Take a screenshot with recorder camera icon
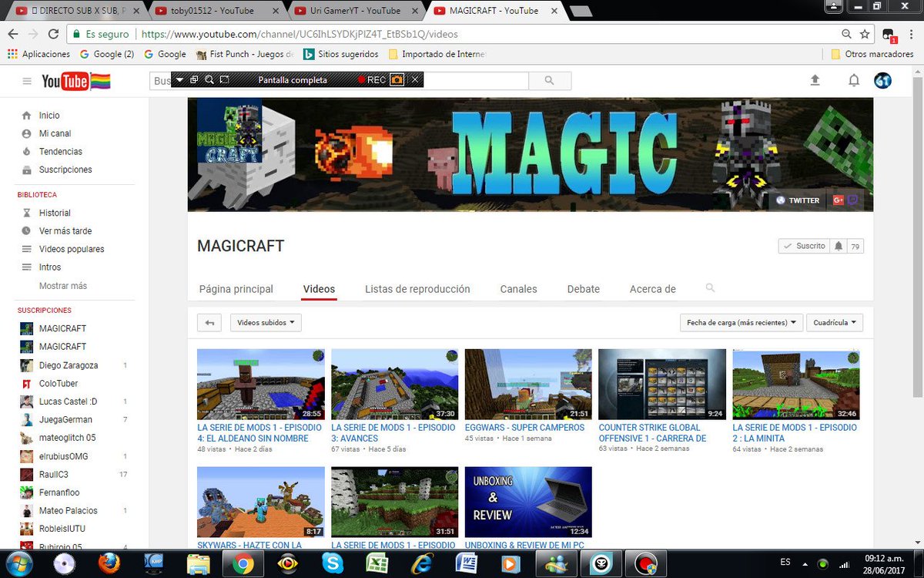 (x=397, y=80)
